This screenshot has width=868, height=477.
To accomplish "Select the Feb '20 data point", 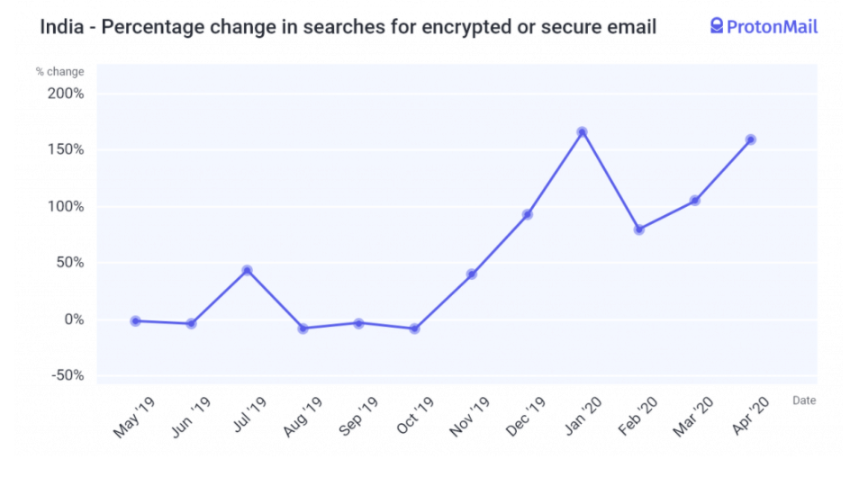I will (639, 229).
